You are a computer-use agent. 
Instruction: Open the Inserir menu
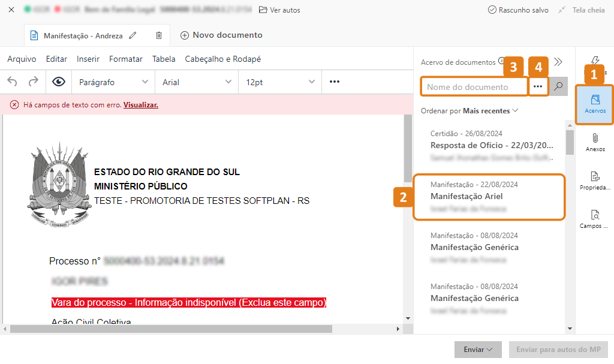click(88, 59)
